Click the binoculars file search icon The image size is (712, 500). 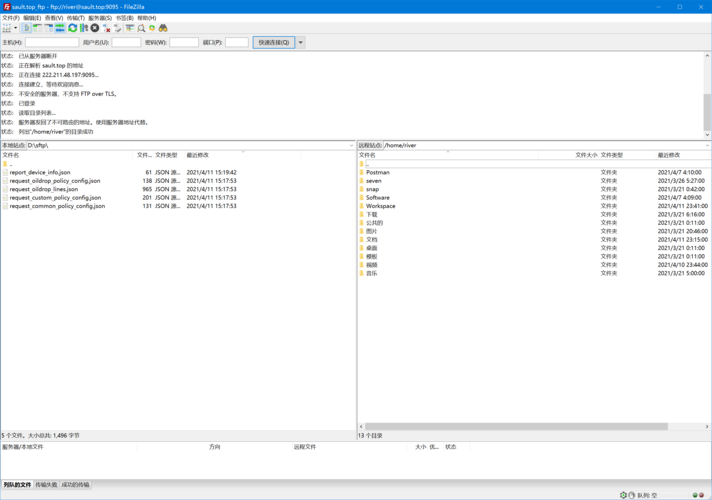(163, 28)
